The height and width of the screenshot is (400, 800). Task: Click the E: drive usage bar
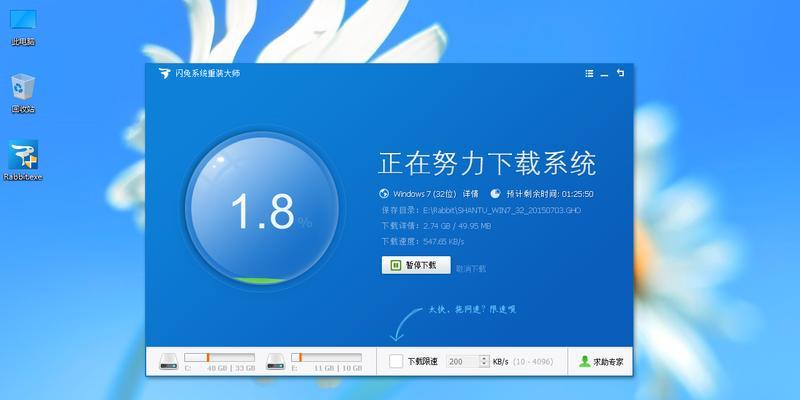[x=327, y=358]
